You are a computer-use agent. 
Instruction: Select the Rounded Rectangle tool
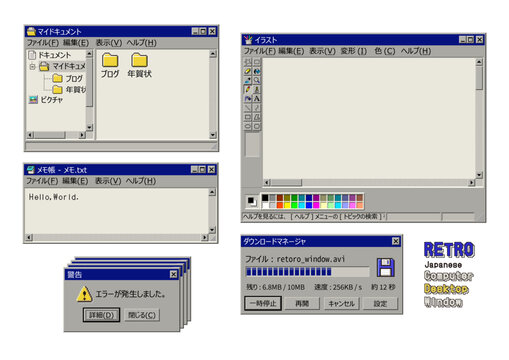pos(257,126)
